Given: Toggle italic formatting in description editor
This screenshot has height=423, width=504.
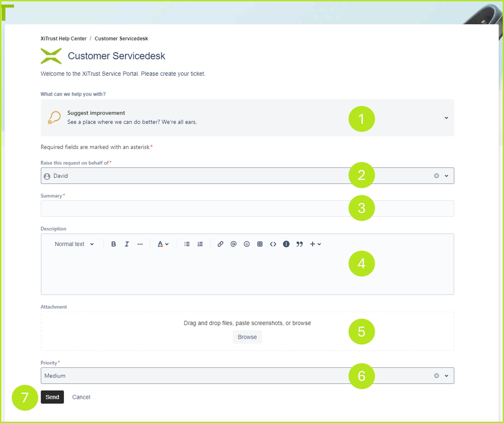Looking at the screenshot, I should [127, 244].
